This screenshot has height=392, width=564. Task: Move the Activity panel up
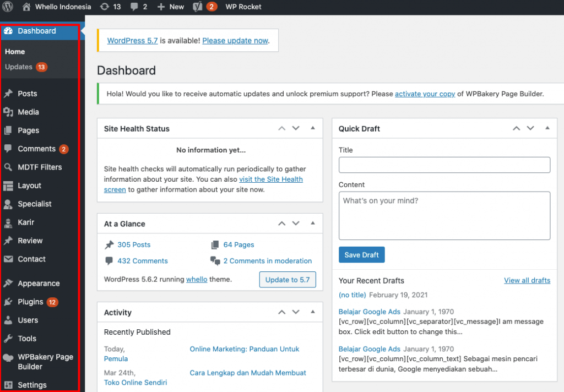[281, 312]
